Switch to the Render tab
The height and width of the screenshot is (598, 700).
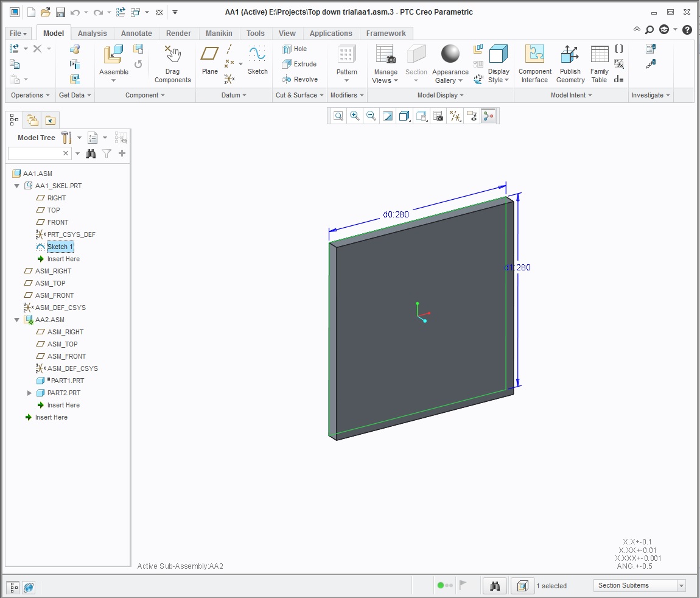tap(178, 33)
